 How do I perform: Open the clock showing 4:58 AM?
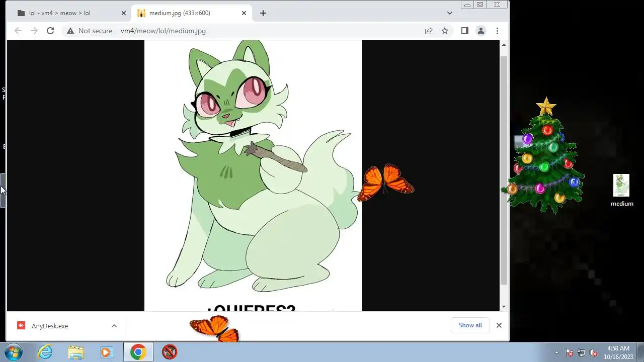tap(618, 352)
